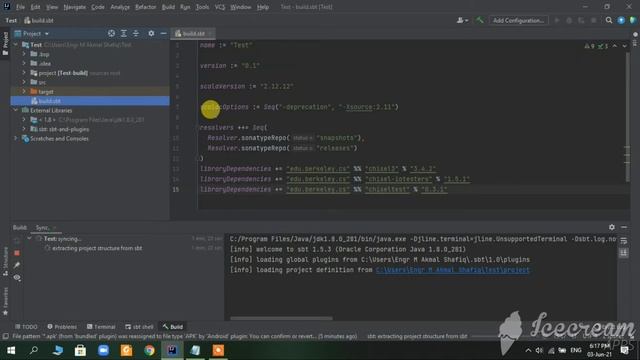Expand the .bsp folder

[x=24, y=54]
